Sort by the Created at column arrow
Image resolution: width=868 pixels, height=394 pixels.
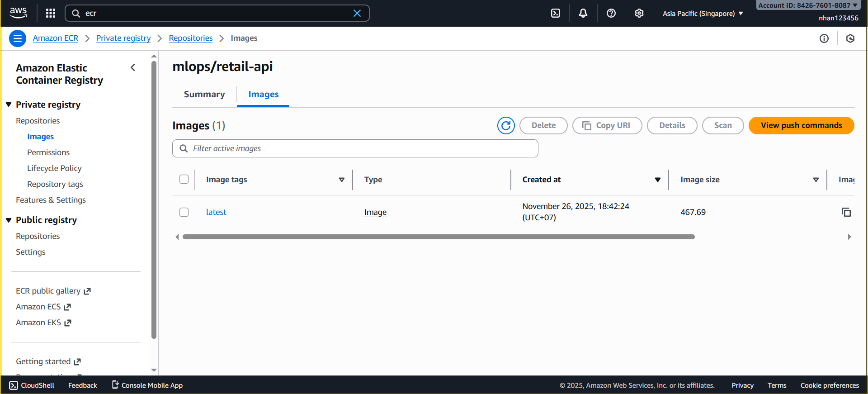pos(657,180)
